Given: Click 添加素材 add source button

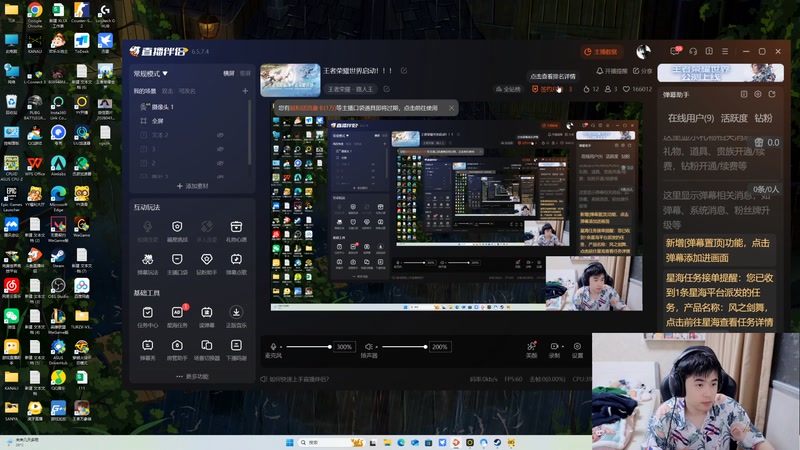Looking at the screenshot, I should click(192, 186).
